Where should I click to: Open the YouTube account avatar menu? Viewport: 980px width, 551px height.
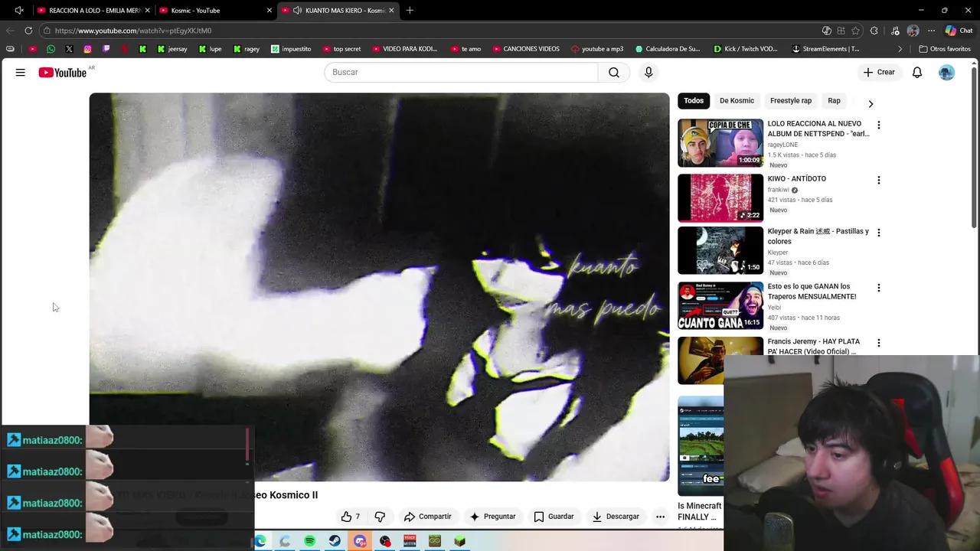pos(947,72)
